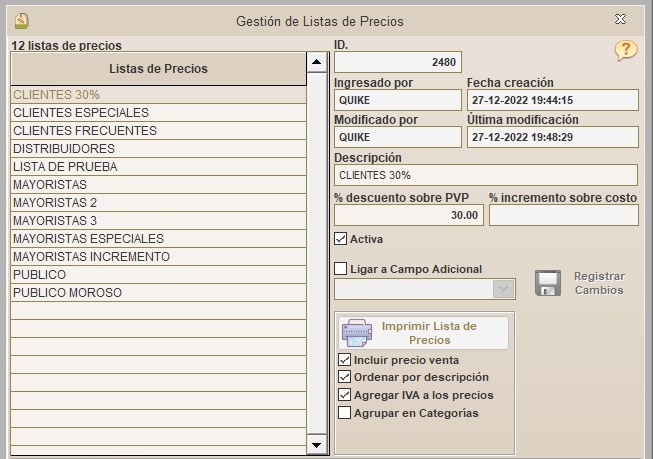Select LISTA DE PRUEBA row
Image resolution: width=653 pixels, height=459 pixels.
[158, 167]
